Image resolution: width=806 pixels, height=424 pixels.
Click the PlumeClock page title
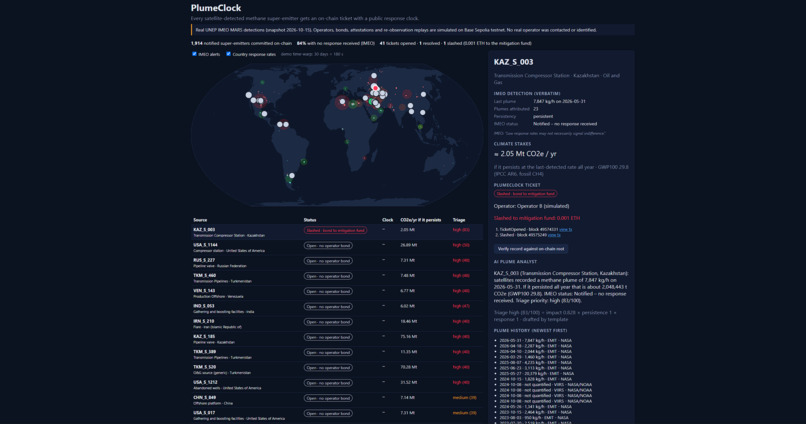click(216, 8)
